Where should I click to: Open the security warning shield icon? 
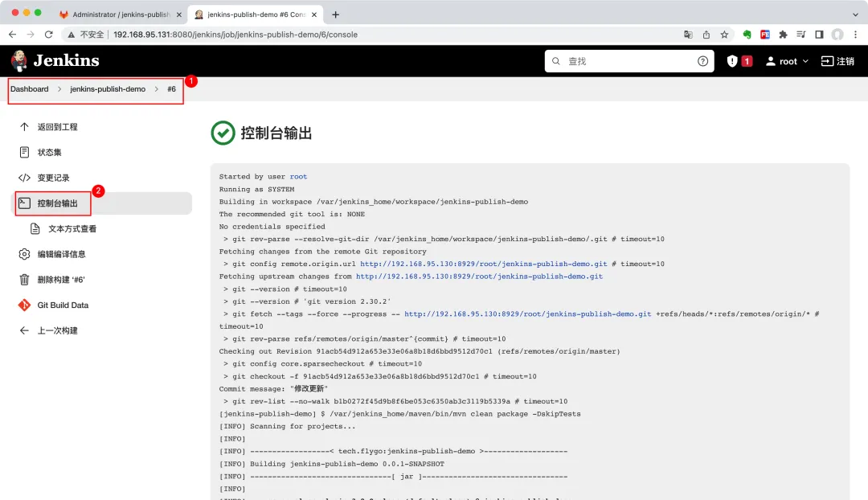click(732, 61)
